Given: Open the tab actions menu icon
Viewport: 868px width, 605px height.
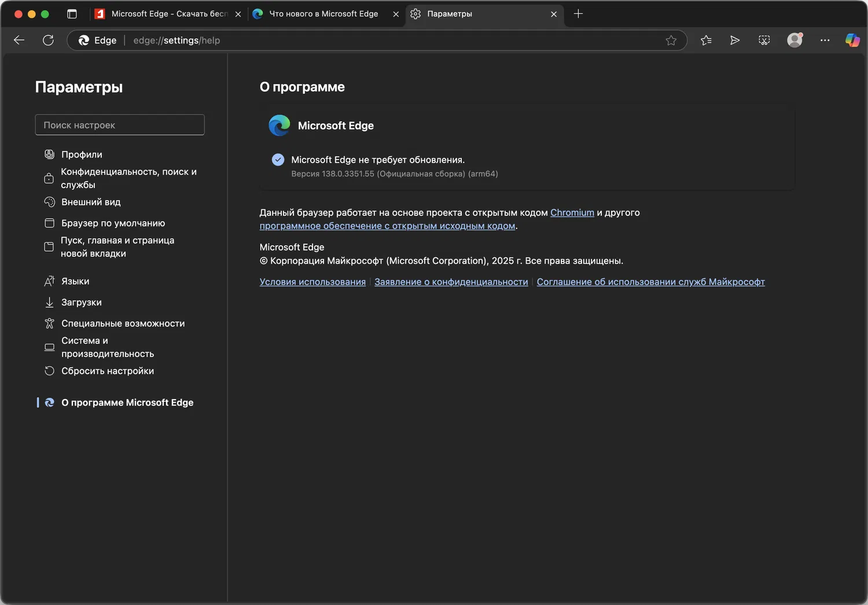Looking at the screenshot, I should [x=72, y=14].
